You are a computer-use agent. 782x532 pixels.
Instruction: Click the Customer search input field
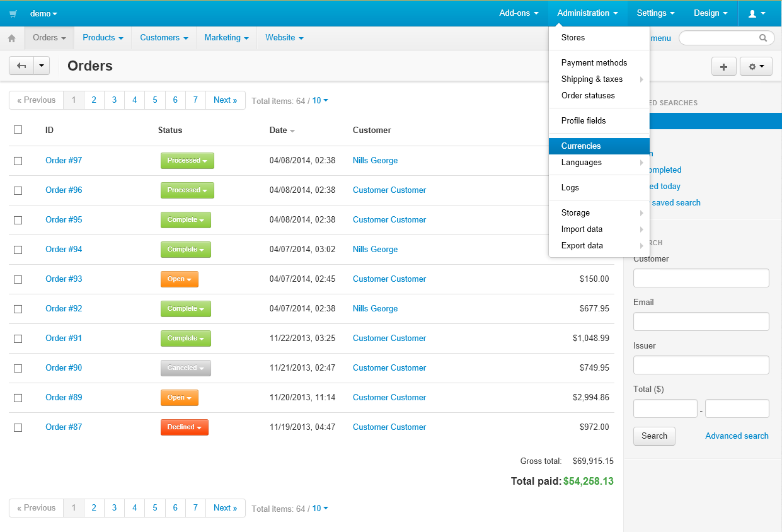coord(701,278)
